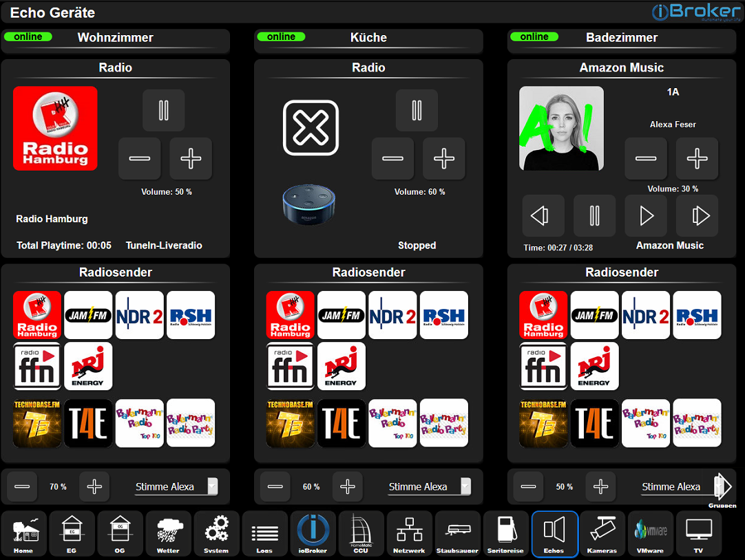This screenshot has height=560, width=745.
Task: Switch to the Wetter view
Action: click(168, 534)
